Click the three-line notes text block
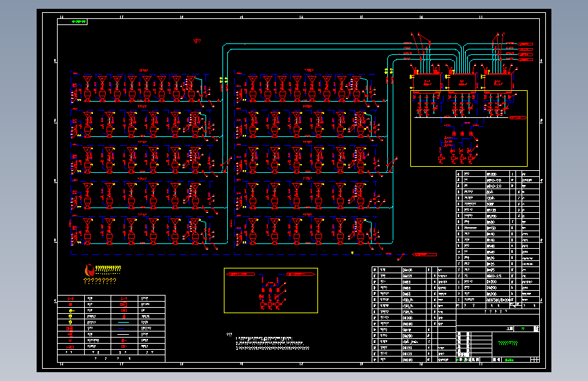 click(272, 343)
